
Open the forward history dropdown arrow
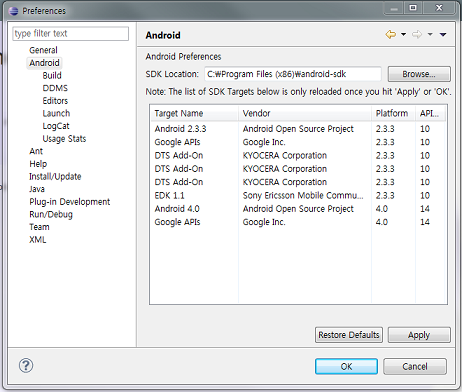click(x=430, y=34)
